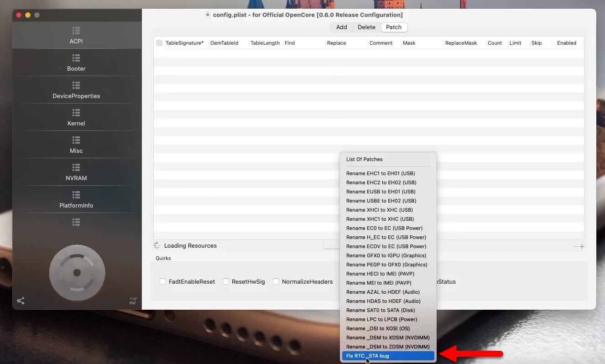Switch to the Patch tab
Image resolution: width=605 pixels, height=364 pixels.
pos(394,27)
